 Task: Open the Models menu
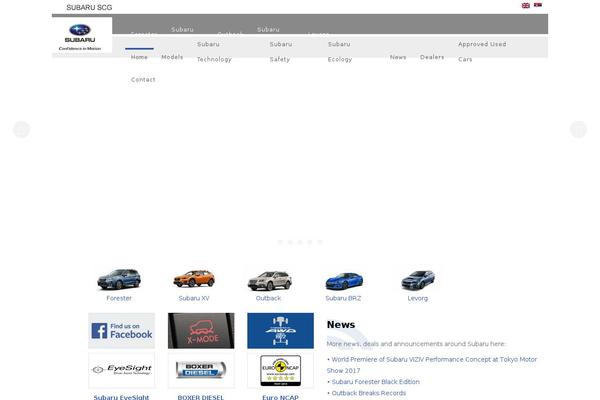point(172,57)
